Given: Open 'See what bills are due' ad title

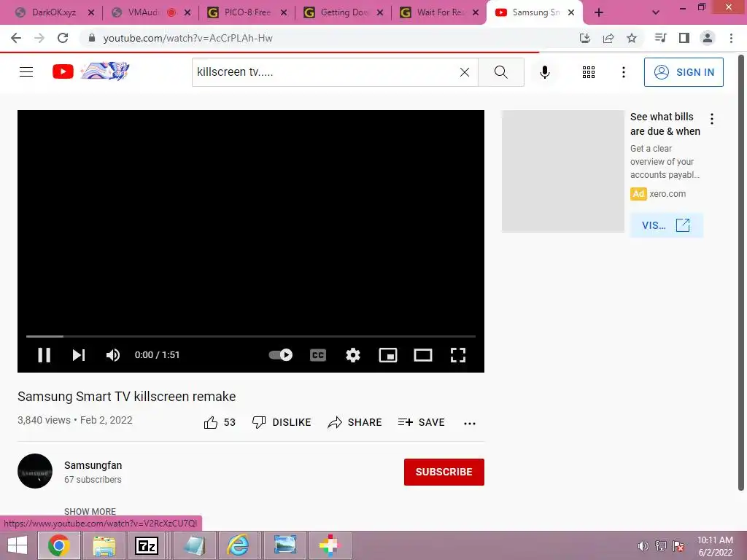Looking at the screenshot, I should pos(665,124).
